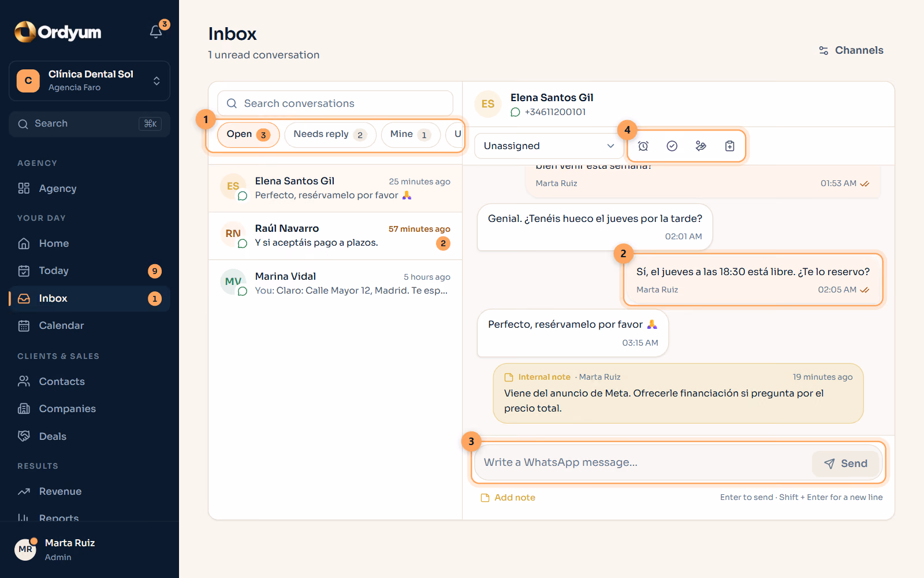924x578 pixels.
Task: Click message "Sí, el jueves a las 18:30"
Action: point(753,280)
